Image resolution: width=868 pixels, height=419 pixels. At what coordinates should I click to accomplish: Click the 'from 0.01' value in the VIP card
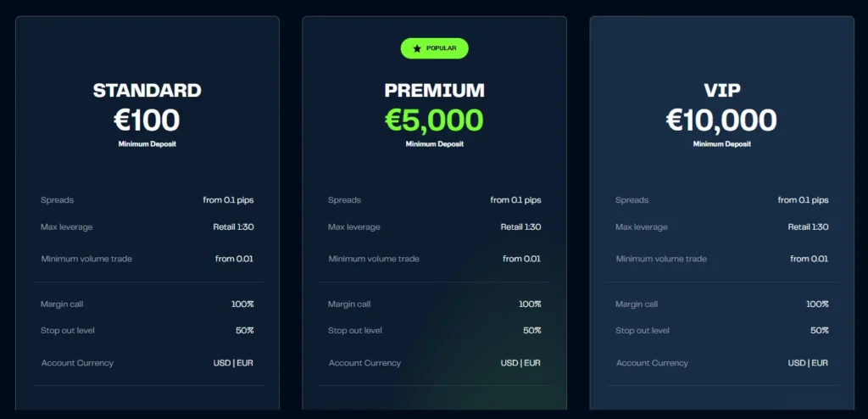pos(809,259)
